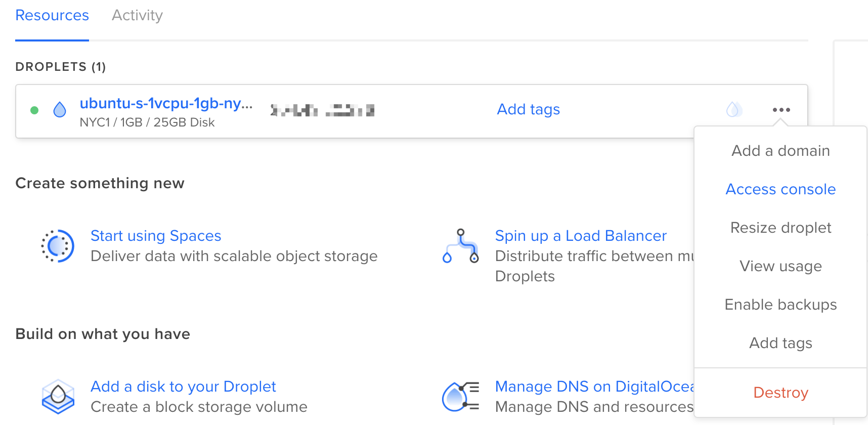Choose Add a domain from the menu
Image resolution: width=868 pixels, height=425 pixels.
(780, 151)
